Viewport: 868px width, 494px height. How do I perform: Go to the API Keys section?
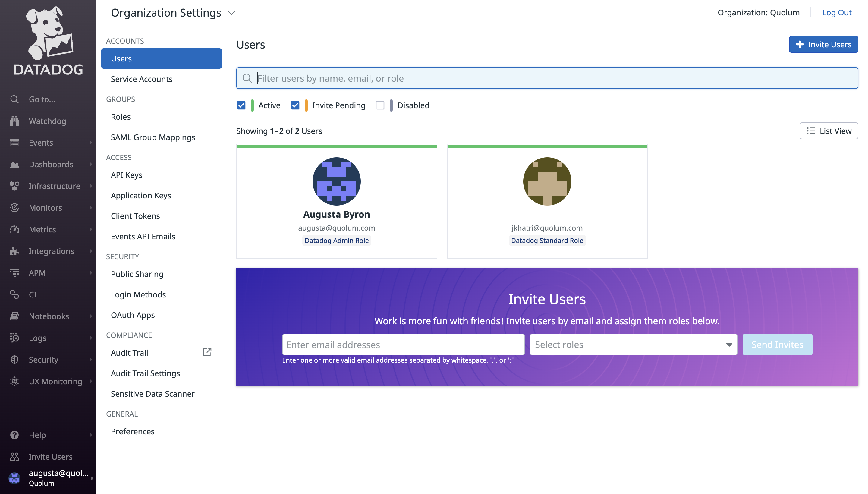click(x=126, y=175)
